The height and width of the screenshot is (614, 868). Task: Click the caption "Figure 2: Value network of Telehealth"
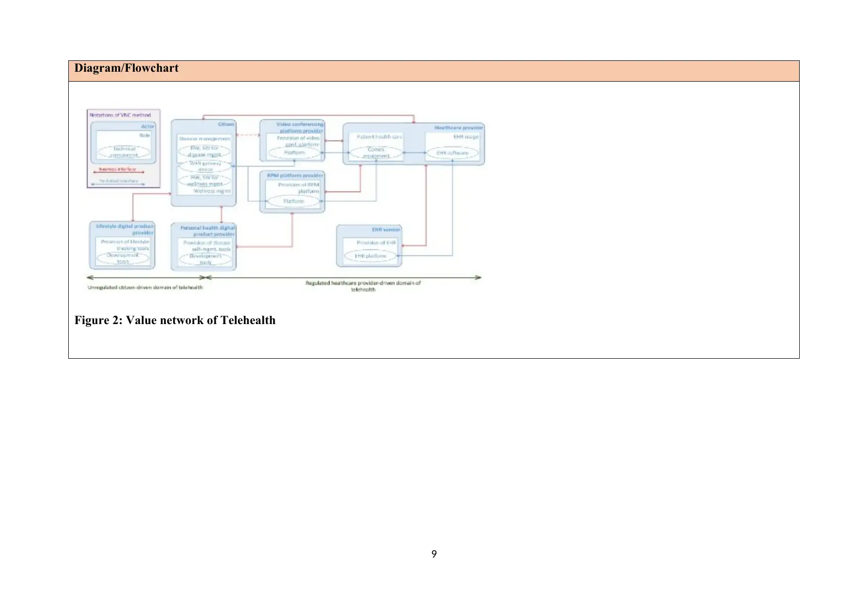[175, 321]
